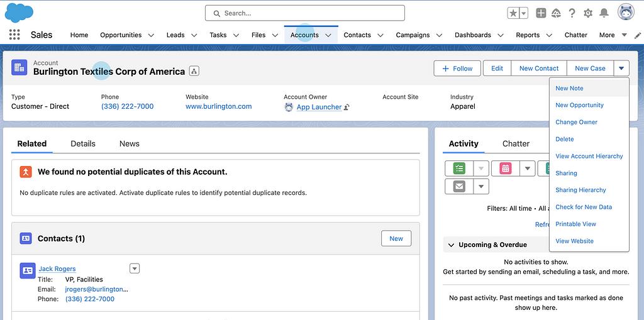Click the Favorites star icon
The width and height of the screenshot is (644, 320).
pos(514,13)
